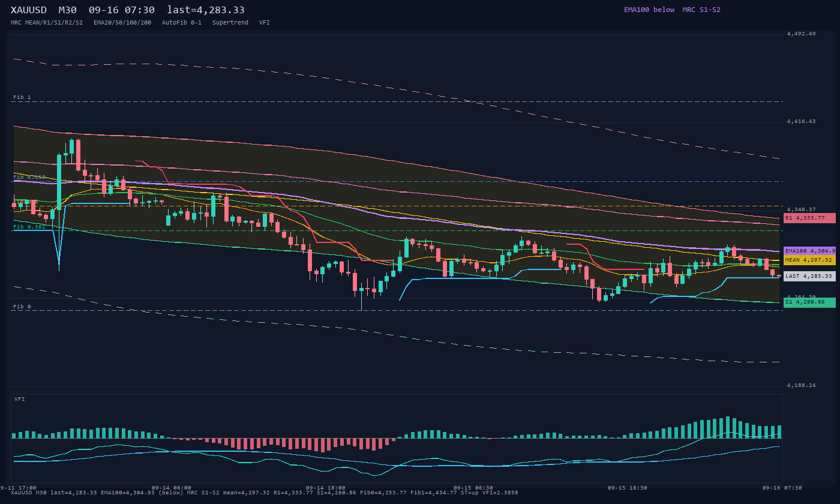Select the 'AutoFib 0-1' legend entry
This screenshot has width=840, height=504.
(182, 23)
